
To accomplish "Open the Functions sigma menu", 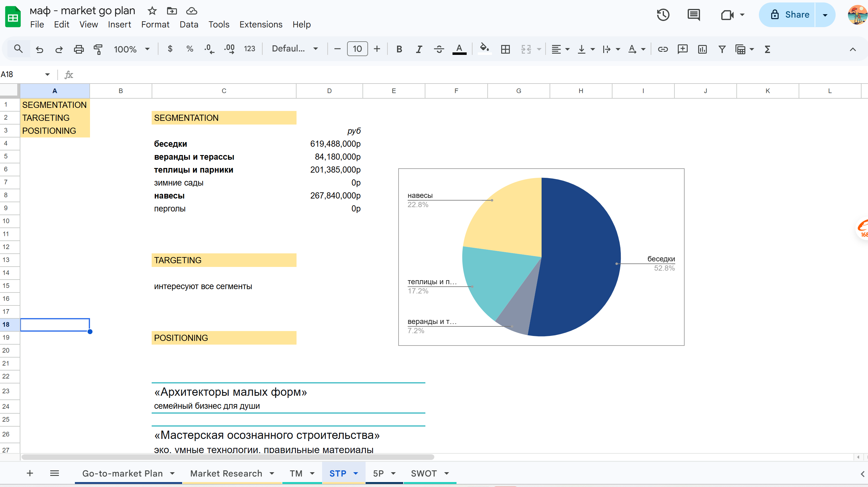I will [x=768, y=49].
